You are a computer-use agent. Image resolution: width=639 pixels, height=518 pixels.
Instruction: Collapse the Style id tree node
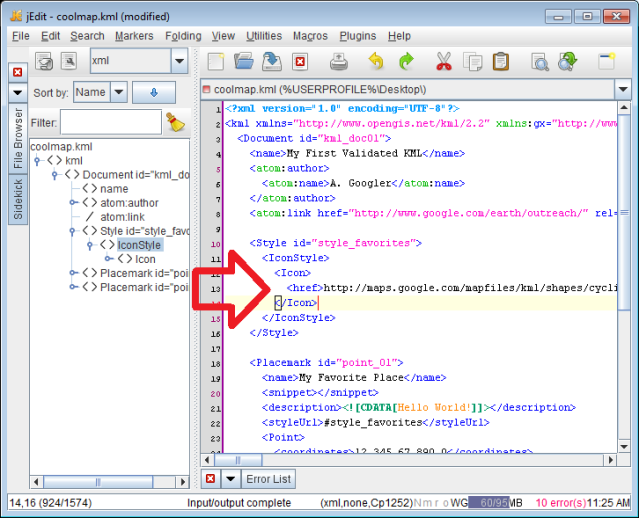point(73,231)
